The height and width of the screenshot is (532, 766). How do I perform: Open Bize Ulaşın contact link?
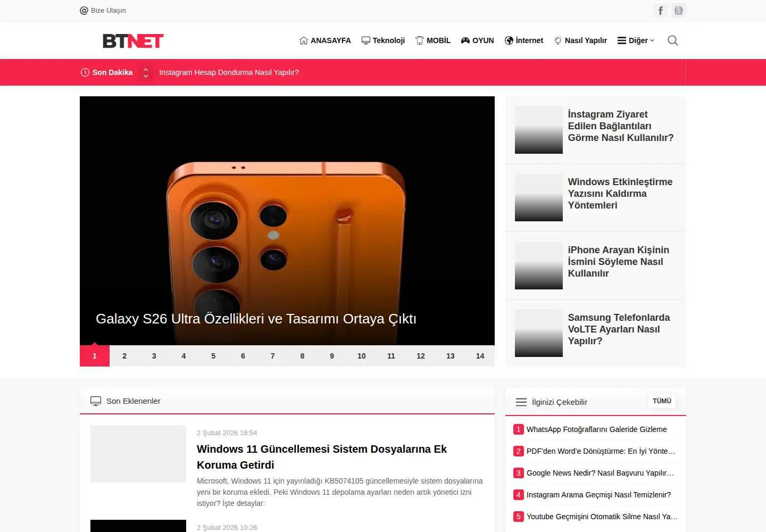[x=103, y=11]
